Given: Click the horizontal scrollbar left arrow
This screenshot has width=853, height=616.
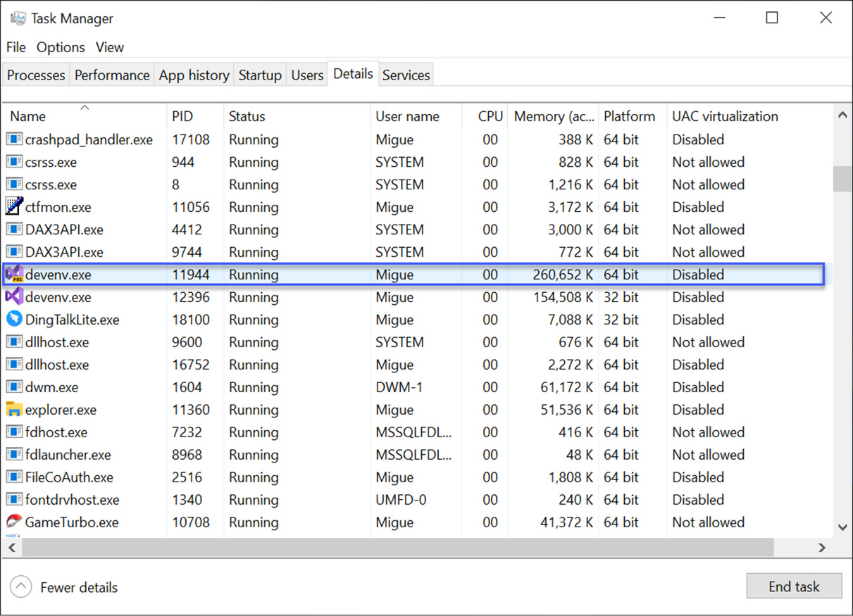Looking at the screenshot, I should pyautogui.click(x=11, y=547).
